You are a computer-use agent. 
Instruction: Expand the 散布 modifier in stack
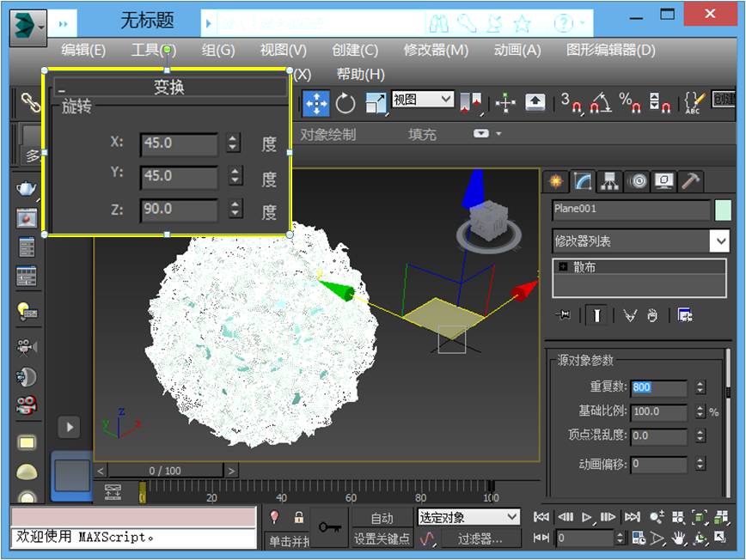[563, 267]
